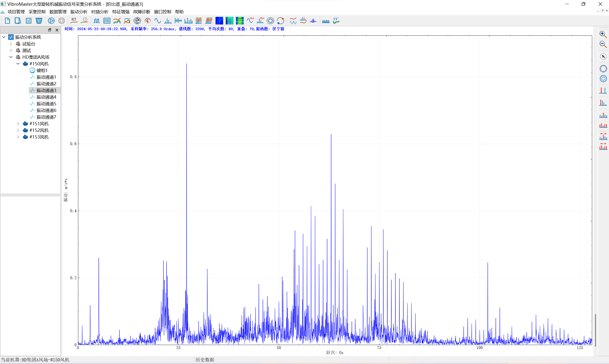Close the tree panel with X button
Image resolution: width=609 pixels, height=364 pixels.
tap(57, 30)
